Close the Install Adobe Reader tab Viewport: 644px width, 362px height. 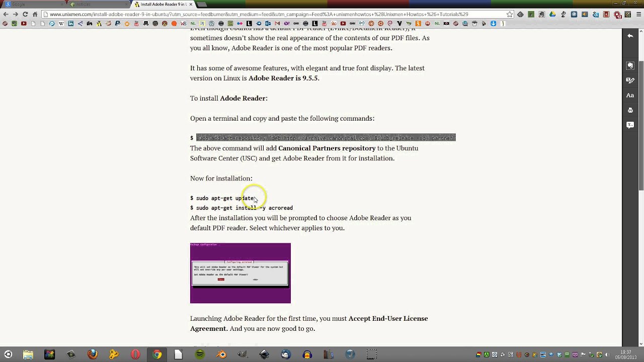(191, 4)
